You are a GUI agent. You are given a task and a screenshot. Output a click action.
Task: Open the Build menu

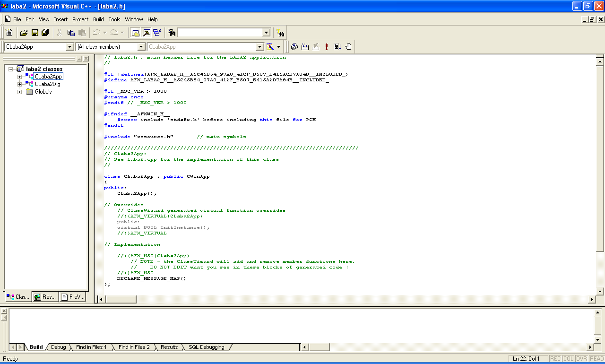point(98,19)
